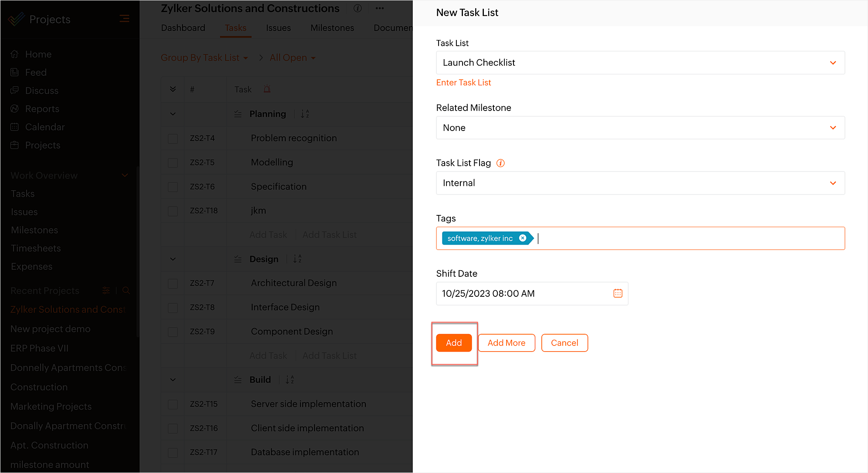Screen dimensions: 868x473
Task: Open the Task List Flag dropdown
Action: 640,183
